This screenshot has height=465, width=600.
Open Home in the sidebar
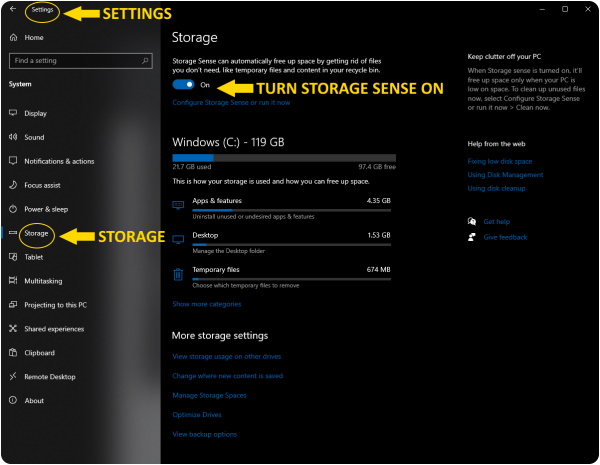coord(34,38)
